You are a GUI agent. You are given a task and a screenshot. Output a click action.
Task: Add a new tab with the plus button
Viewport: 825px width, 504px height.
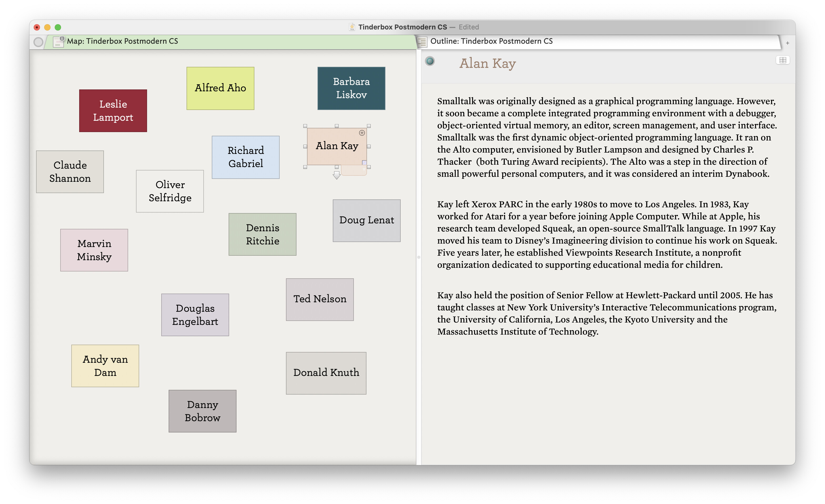coord(787,43)
